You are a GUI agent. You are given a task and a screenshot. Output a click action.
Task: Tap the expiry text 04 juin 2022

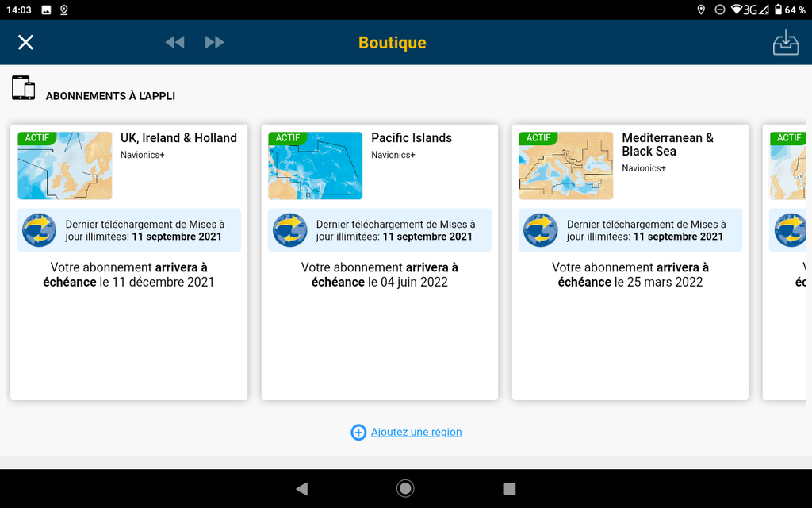[414, 282]
